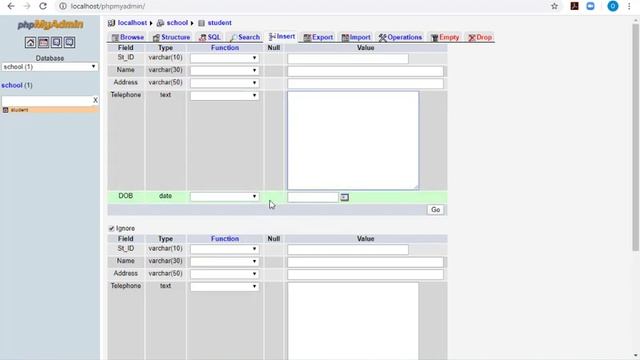Screen dimensions: 640x360
Task: Open Function dropdown for DOB row
Action: point(224,197)
